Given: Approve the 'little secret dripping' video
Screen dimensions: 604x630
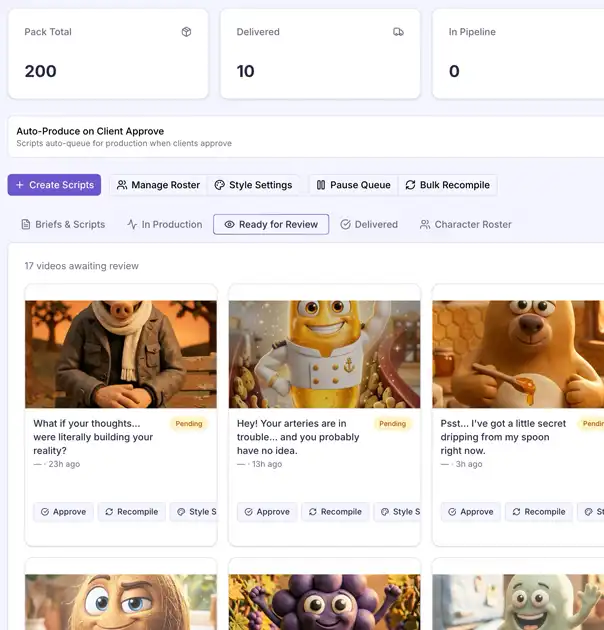Looking at the screenshot, I should (471, 512).
